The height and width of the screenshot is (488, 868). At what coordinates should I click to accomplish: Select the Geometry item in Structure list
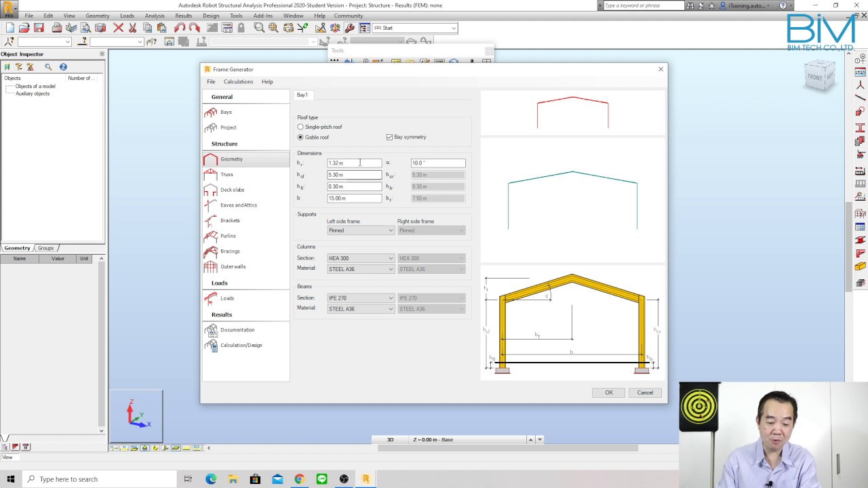[245, 159]
